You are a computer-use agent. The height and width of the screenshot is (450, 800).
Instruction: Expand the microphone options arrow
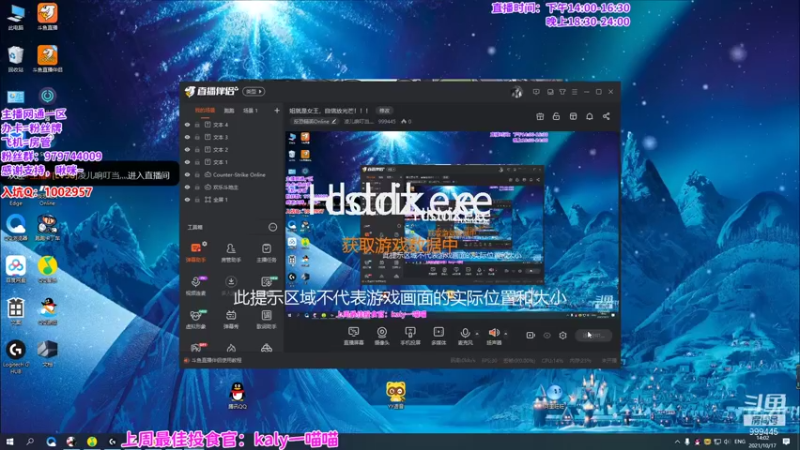(x=477, y=334)
